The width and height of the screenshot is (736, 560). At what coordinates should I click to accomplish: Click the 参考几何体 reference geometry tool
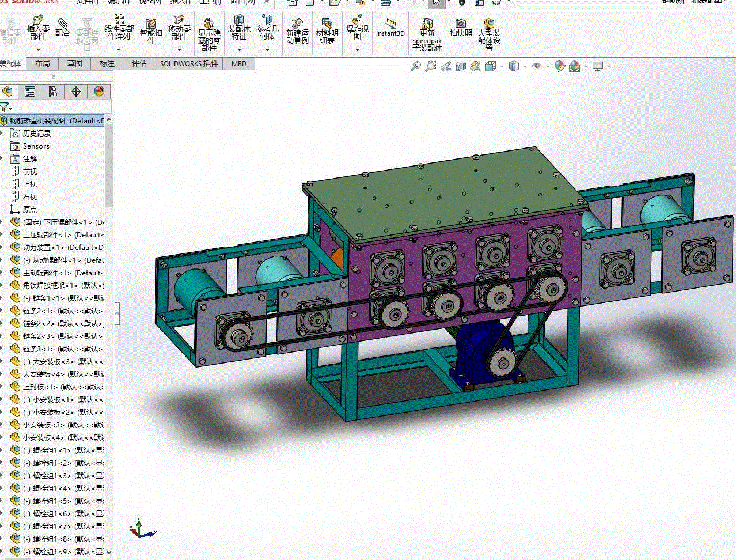267,28
